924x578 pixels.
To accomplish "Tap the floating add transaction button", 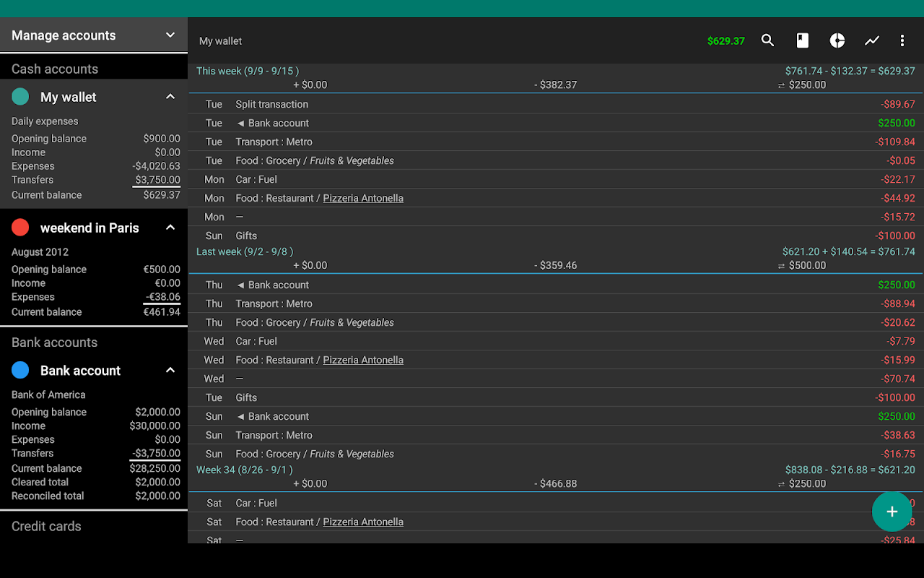I will (892, 512).
